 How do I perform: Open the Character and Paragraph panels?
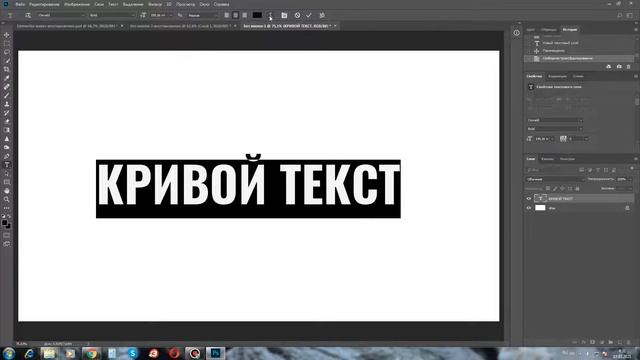pos(284,15)
